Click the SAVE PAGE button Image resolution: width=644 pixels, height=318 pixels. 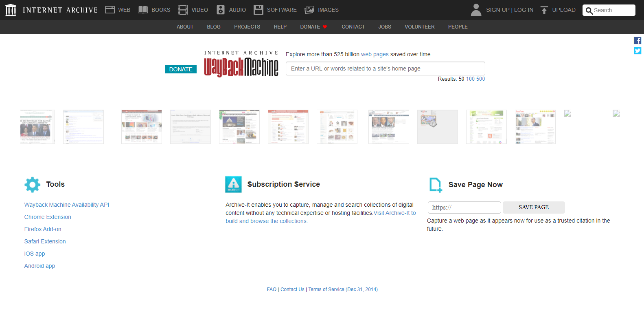click(x=534, y=208)
